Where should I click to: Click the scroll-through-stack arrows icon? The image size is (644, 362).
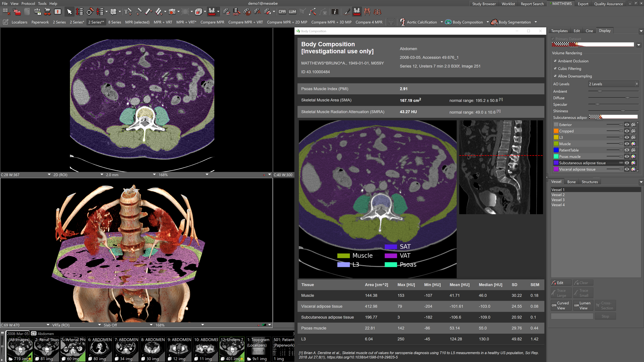tap(79, 12)
